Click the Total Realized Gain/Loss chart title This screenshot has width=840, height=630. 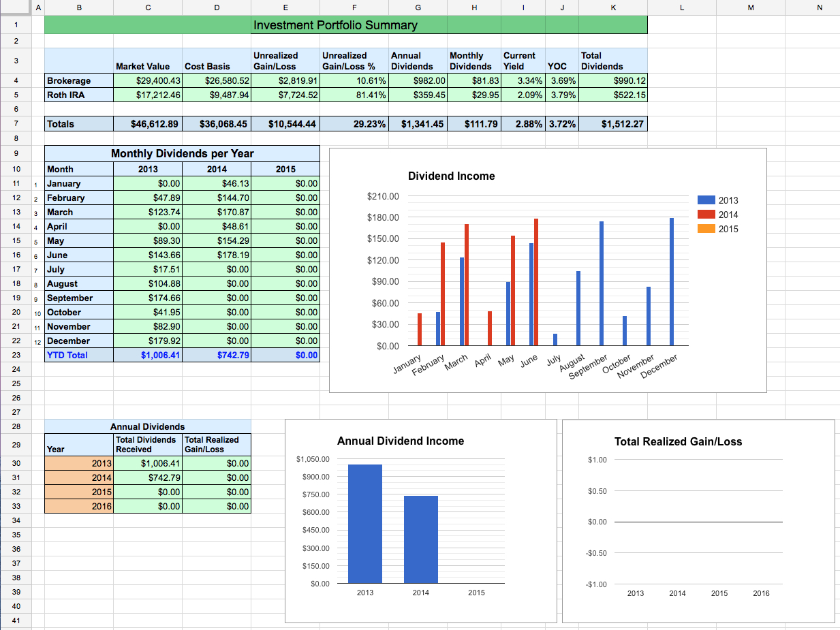[678, 442]
